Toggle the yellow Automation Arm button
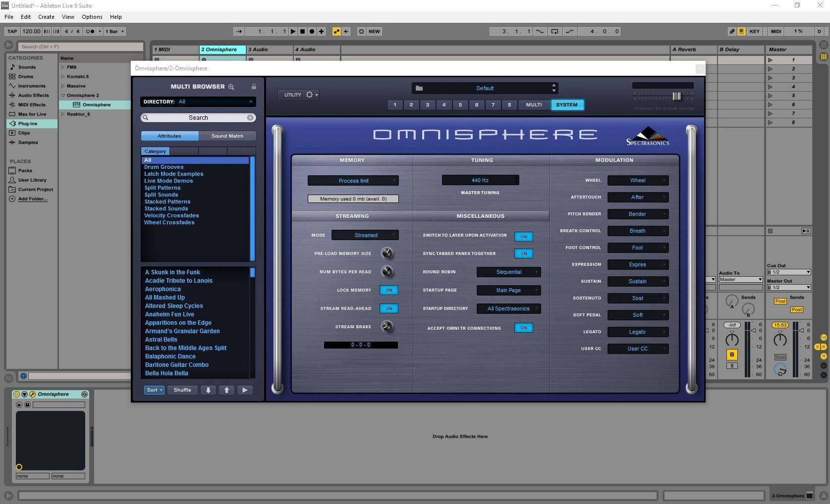This screenshot has height=504, width=830. pos(336,31)
